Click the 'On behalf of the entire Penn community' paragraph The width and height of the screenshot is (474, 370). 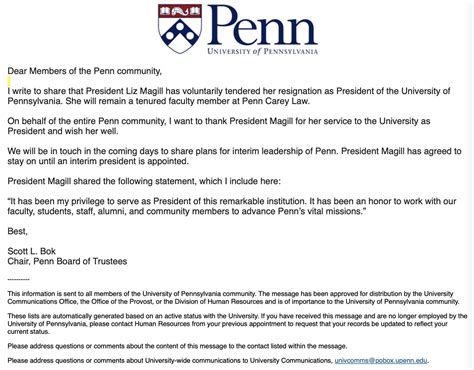[219, 126]
